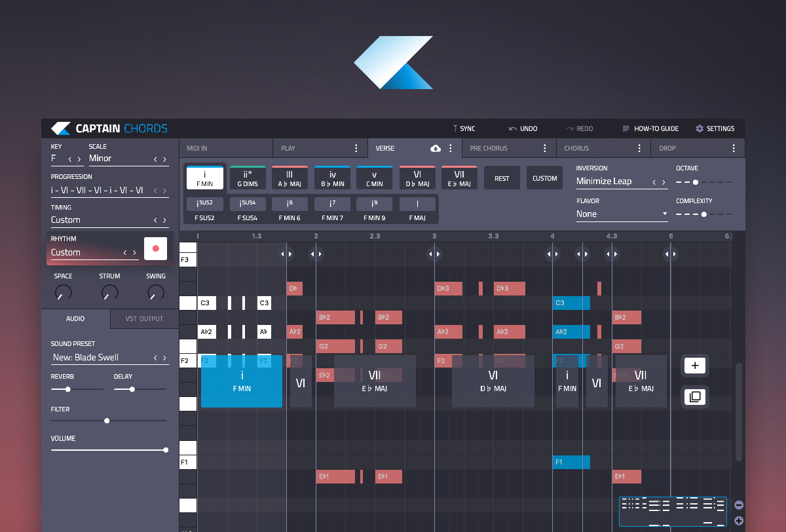Click next arrow for Sound Preset
The image size is (786, 532).
point(165,358)
